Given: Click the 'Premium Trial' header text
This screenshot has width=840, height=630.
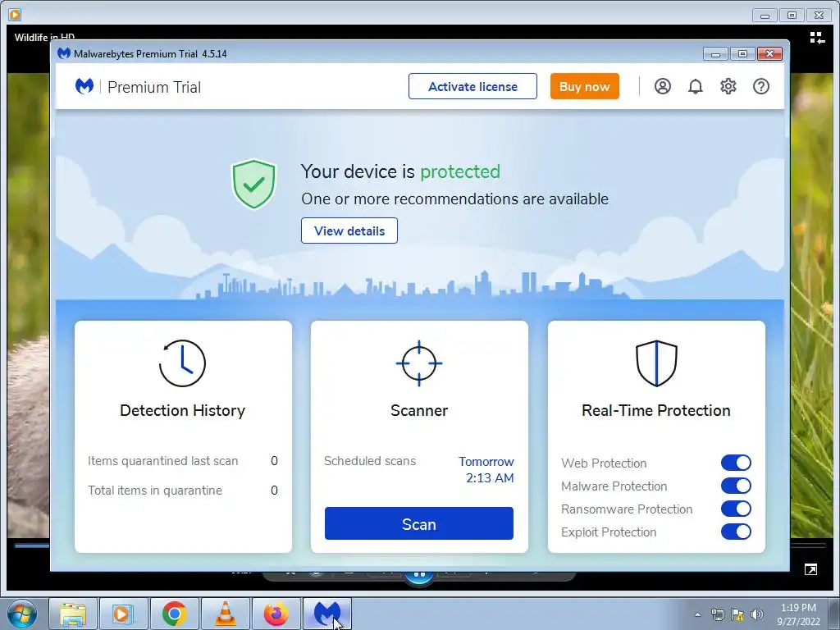Looking at the screenshot, I should tap(154, 87).
